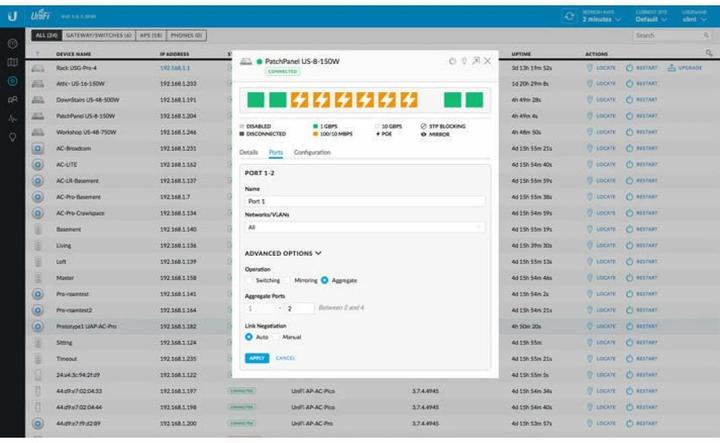Click the second Aggregate Ports field
The width and height of the screenshot is (720, 443).
(299, 308)
